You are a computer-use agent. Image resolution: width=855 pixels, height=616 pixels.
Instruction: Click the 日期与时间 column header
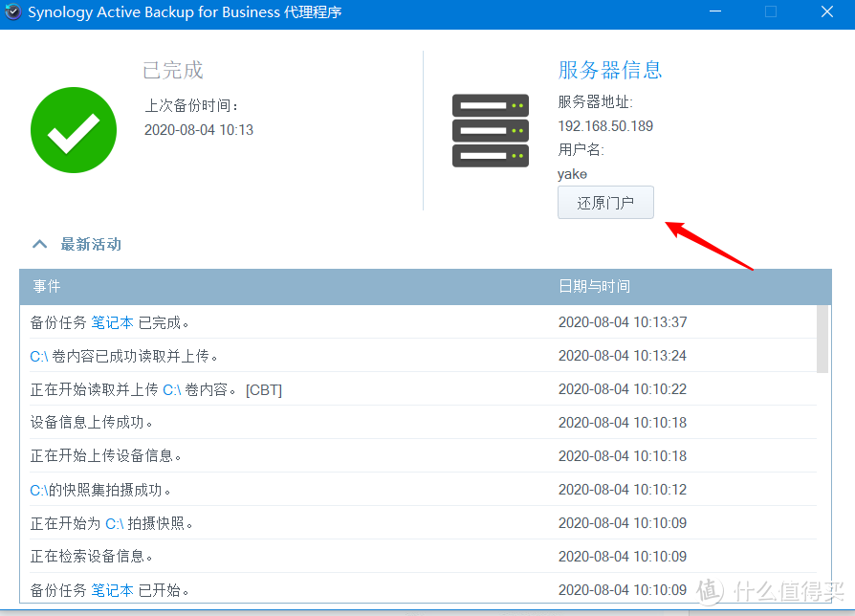[594, 286]
